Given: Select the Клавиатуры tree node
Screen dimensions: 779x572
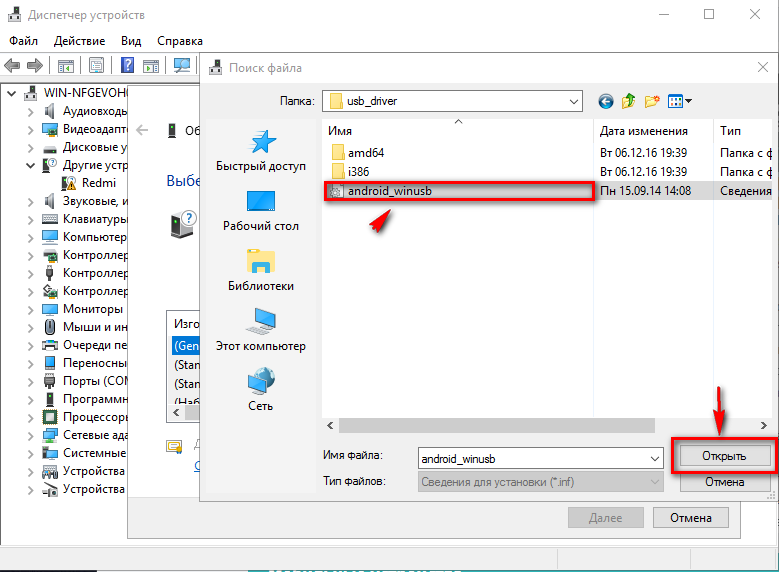Looking at the screenshot, I should [x=94, y=219].
